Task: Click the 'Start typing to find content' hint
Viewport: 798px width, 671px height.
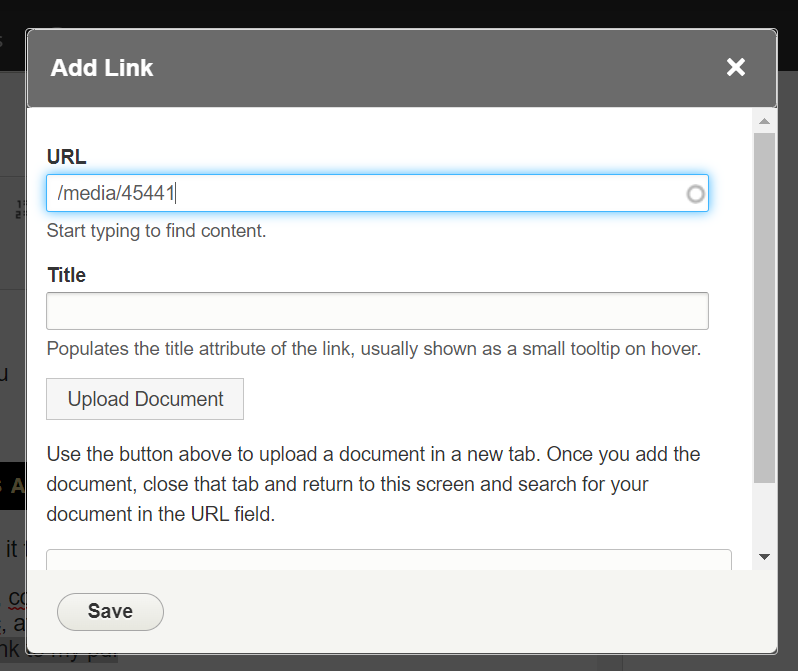Action: point(156,231)
